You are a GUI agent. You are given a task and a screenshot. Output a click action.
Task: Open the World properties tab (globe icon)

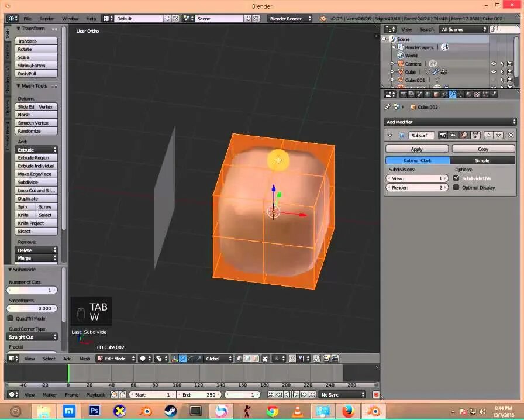tap(428, 94)
